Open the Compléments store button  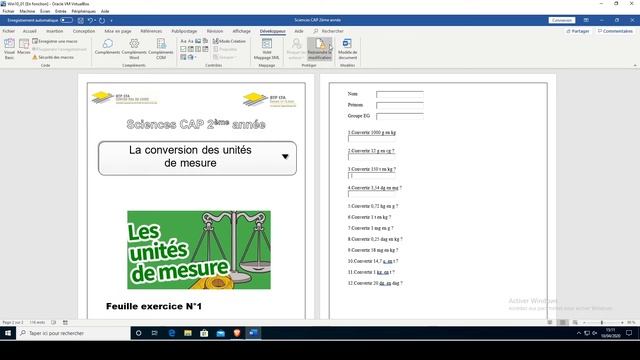pyautogui.click(x=107, y=47)
